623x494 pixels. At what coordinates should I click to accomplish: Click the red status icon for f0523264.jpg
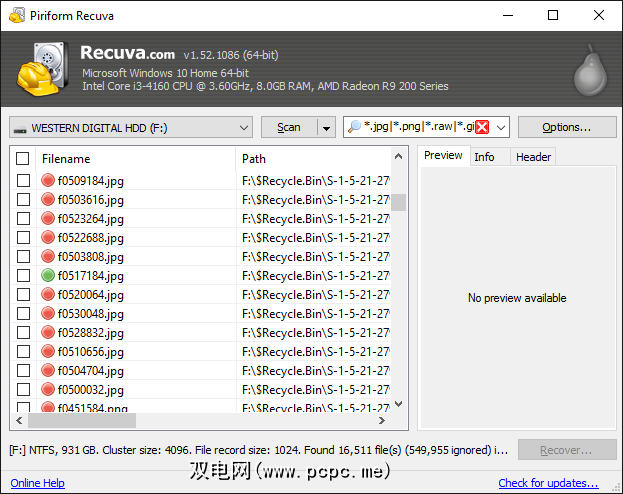point(48,218)
